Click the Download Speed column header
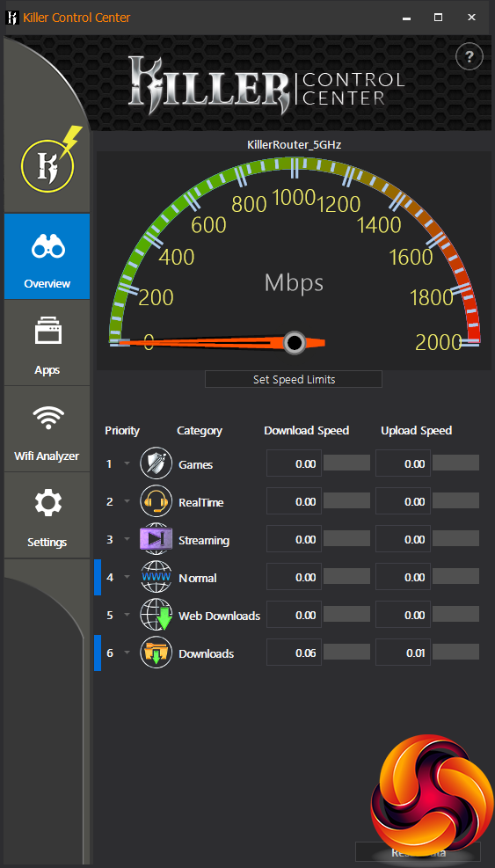 [307, 431]
